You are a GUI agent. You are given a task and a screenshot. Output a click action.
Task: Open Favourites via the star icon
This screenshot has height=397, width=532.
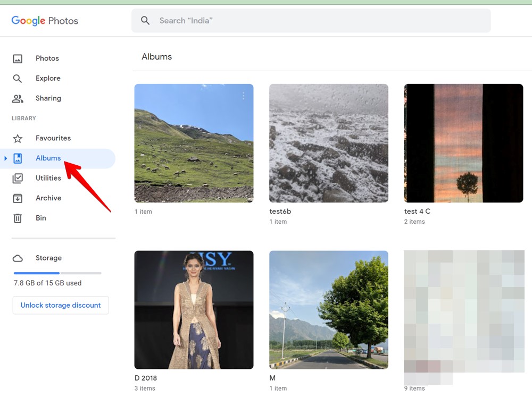(18, 138)
